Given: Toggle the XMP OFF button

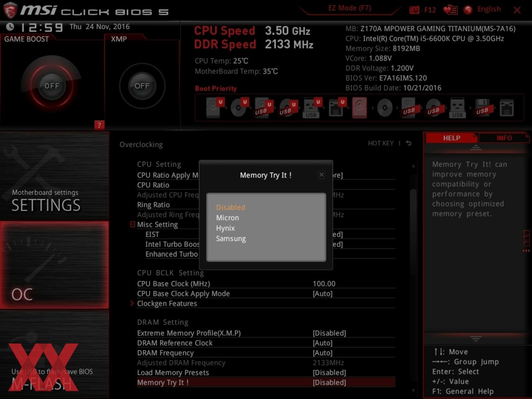Looking at the screenshot, I should (x=142, y=86).
